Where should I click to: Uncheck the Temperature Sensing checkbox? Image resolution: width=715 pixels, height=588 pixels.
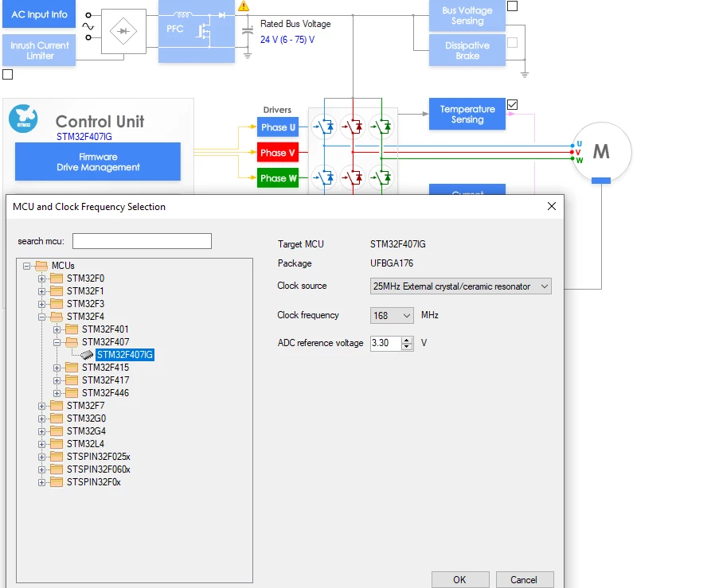[x=513, y=105]
